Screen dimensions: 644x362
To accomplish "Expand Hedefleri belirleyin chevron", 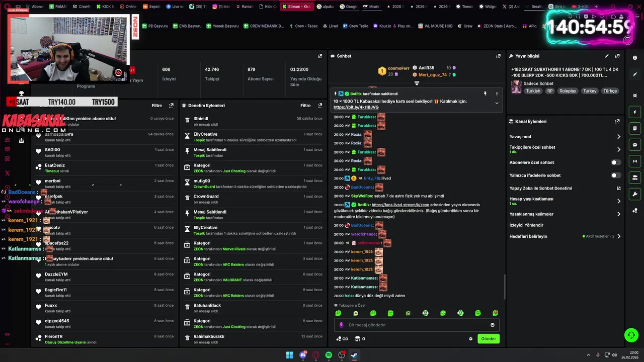I will point(619,236).
